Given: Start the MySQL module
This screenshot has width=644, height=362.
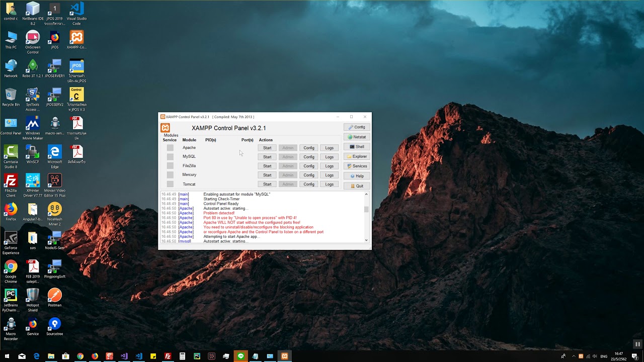Looking at the screenshot, I should pyautogui.click(x=267, y=157).
